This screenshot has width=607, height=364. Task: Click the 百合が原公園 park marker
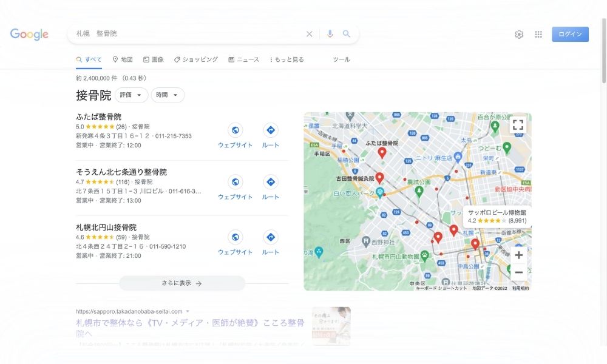point(495,126)
